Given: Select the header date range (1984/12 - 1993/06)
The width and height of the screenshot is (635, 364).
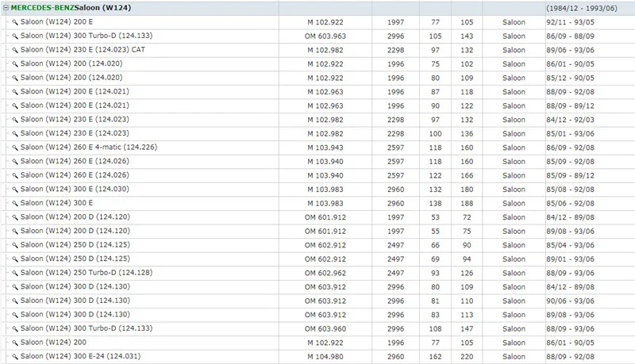Looking at the screenshot, I should tap(582, 8).
